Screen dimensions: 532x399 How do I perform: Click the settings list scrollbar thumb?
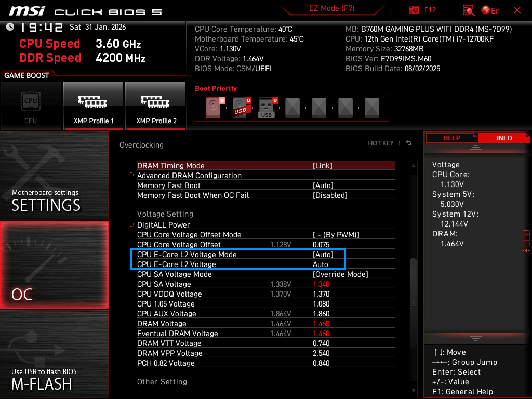point(413,303)
